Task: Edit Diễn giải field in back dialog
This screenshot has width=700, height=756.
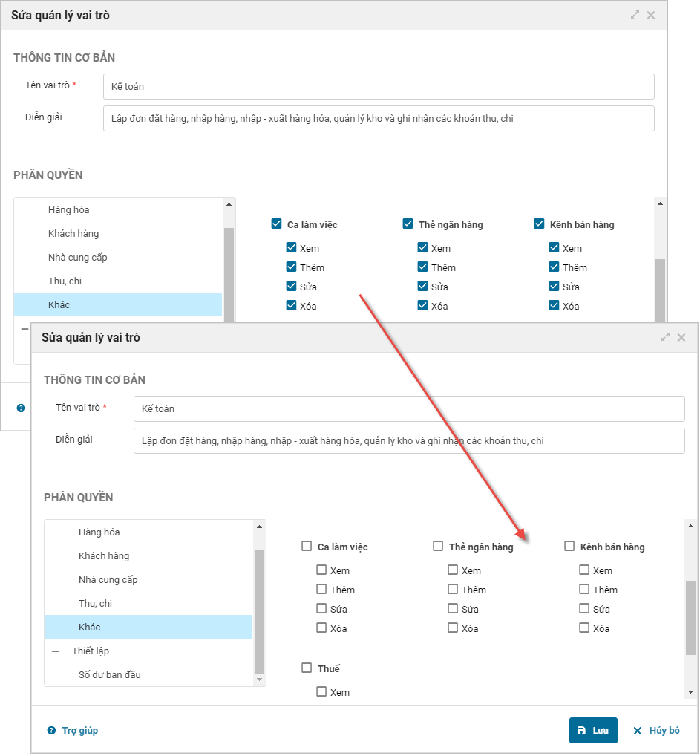Action: point(379,118)
